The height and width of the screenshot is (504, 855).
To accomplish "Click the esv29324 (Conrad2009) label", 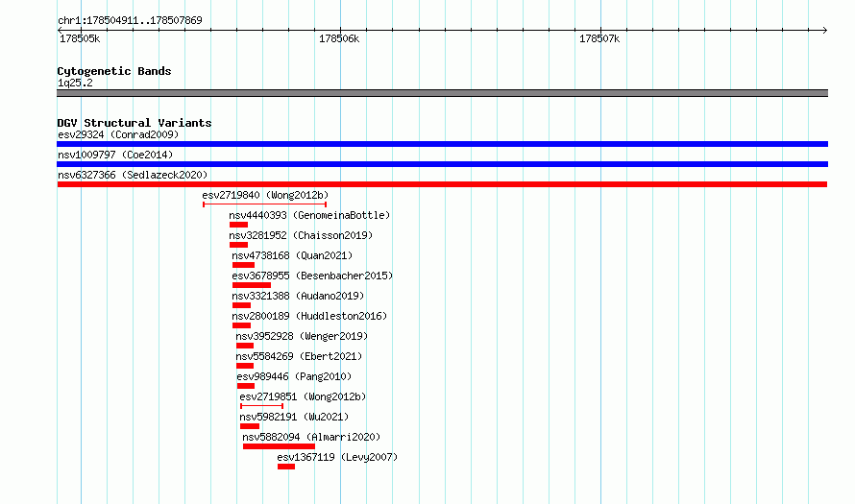I will (118, 134).
